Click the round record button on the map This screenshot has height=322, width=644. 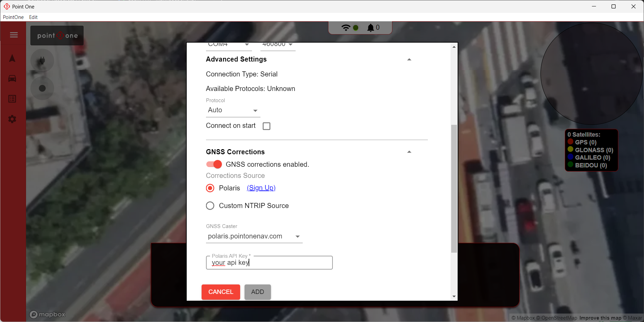[42, 88]
